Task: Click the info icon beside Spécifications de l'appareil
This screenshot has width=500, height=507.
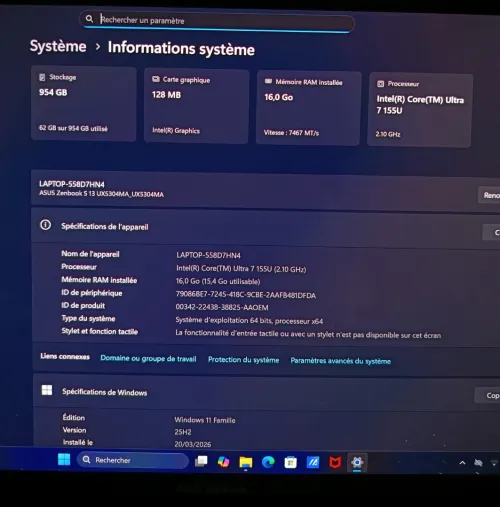Action: click(46, 225)
